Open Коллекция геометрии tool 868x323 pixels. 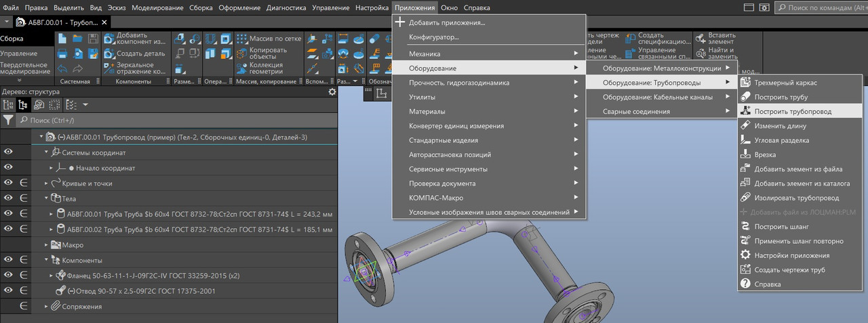coord(264,68)
